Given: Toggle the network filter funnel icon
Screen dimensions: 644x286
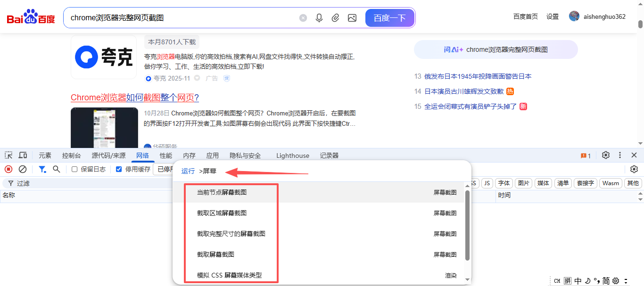Looking at the screenshot, I should pos(42,169).
